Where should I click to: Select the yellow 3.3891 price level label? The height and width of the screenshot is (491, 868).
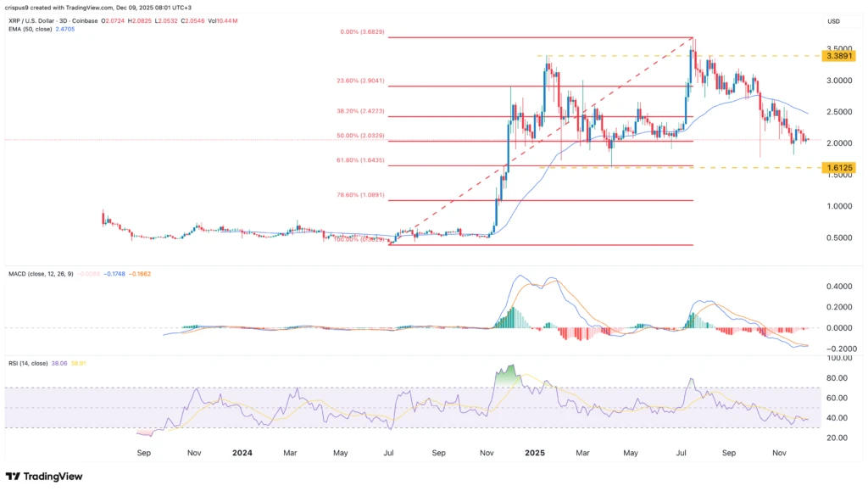(841, 57)
